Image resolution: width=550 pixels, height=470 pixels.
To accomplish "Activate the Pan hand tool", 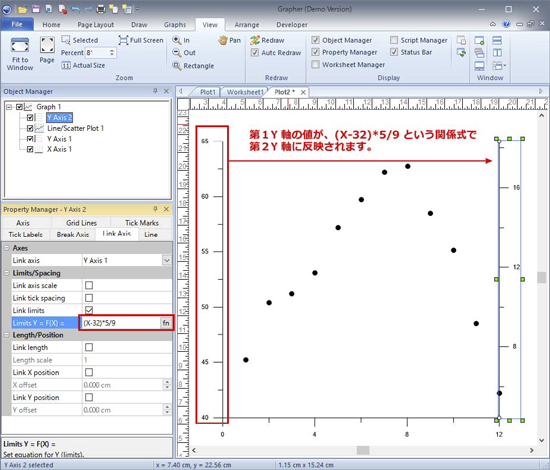I will [223, 40].
